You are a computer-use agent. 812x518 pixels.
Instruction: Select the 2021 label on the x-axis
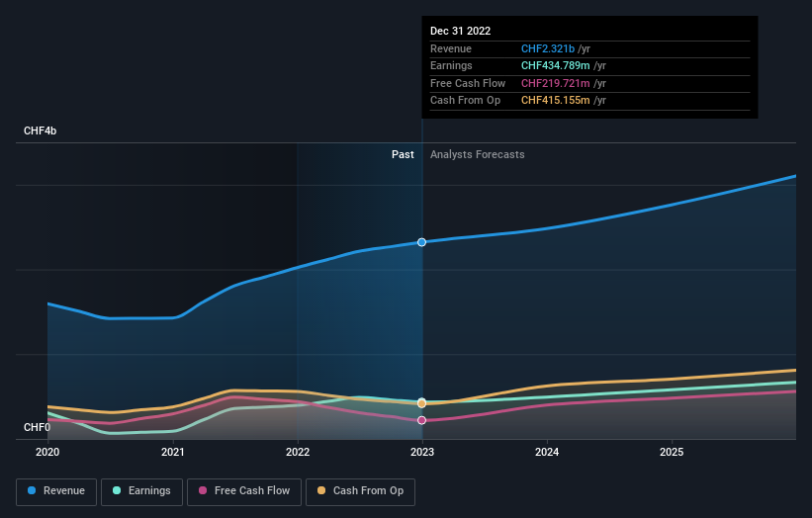click(172, 452)
